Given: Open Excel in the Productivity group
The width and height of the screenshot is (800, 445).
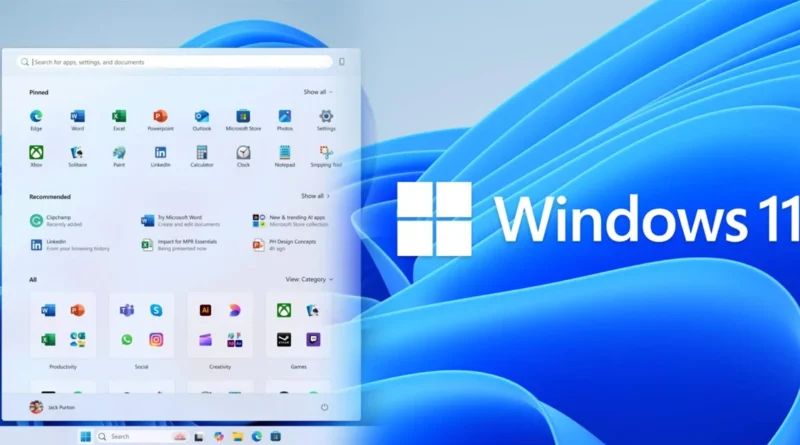Looking at the screenshot, I should (48, 339).
